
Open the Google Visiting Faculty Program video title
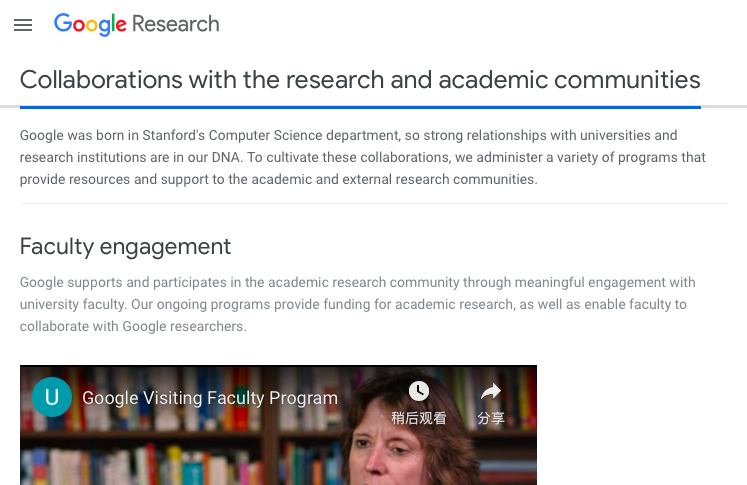click(210, 398)
